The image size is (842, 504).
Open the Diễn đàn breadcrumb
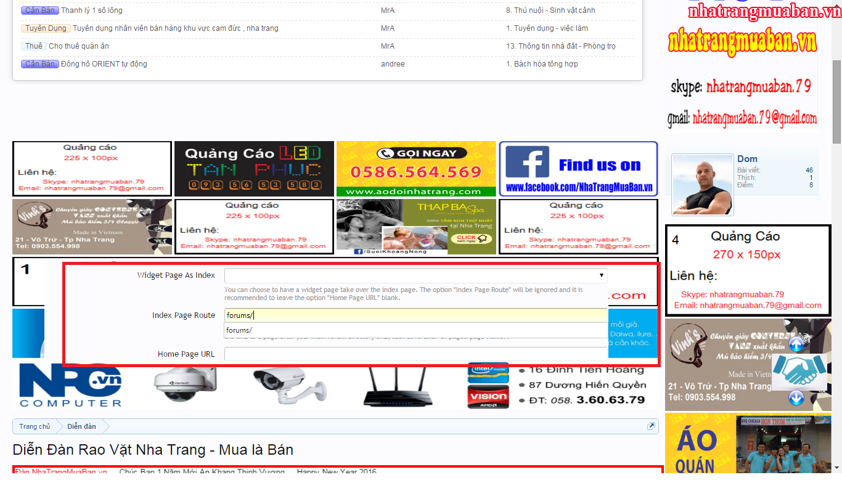[81, 426]
